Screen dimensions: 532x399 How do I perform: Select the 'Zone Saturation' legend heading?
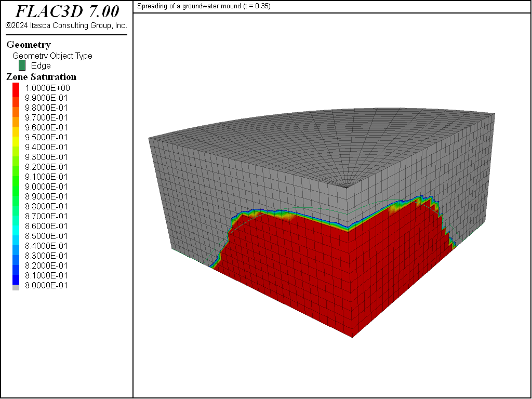point(42,77)
